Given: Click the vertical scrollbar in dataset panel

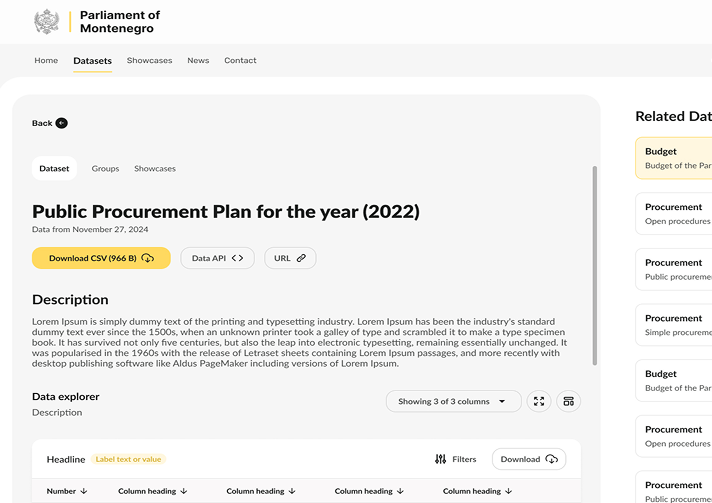Looking at the screenshot, I should (595, 265).
